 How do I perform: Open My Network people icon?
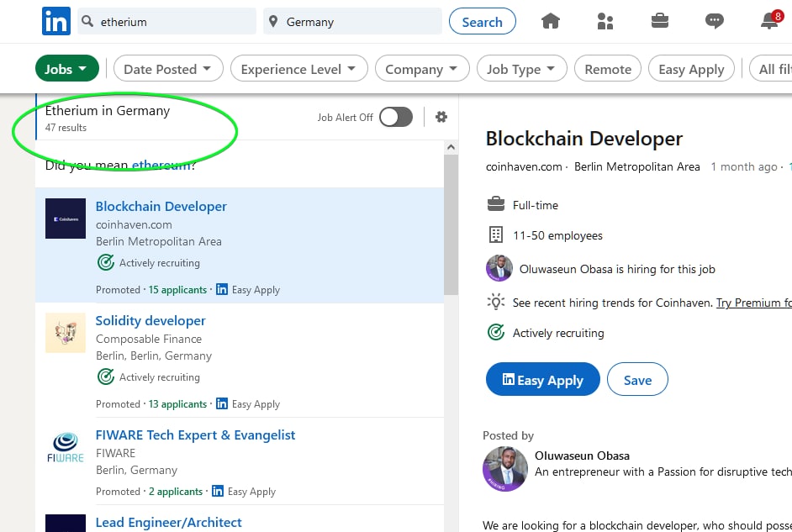tap(605, 21)
